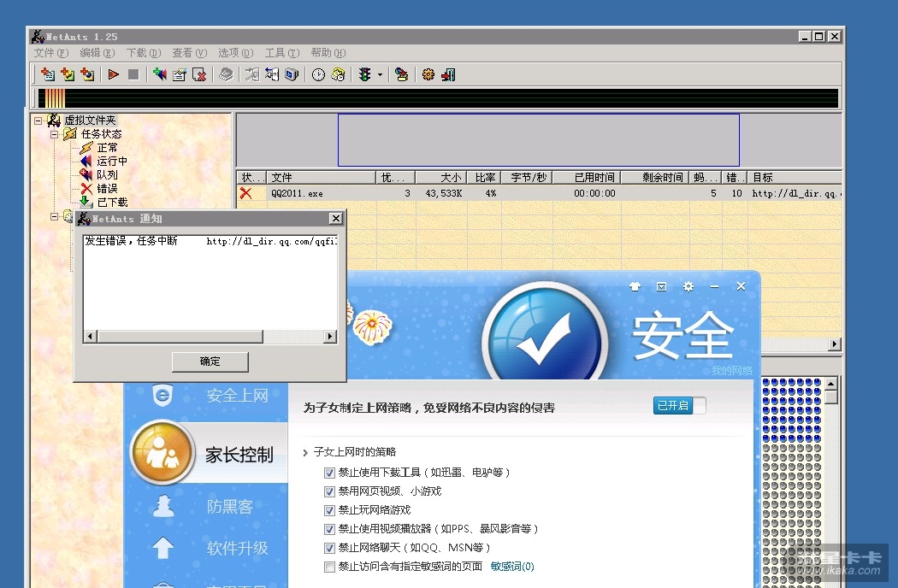Viewport: 898px width, 588px height.
Task: Open the 选项(O) menu
Action: point(236,53)
